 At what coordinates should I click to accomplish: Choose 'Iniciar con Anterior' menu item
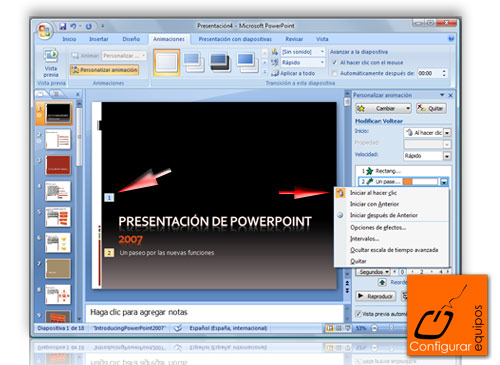(x=392, y=204)
